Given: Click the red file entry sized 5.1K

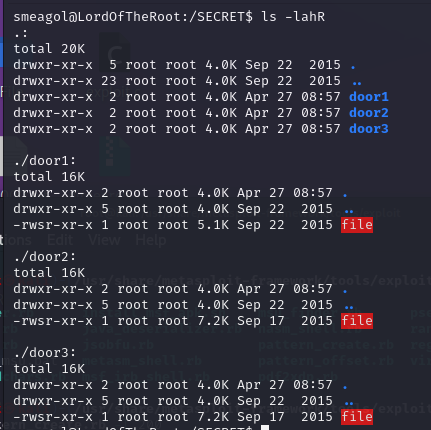Looking at the screenshot, I should 357,225.
